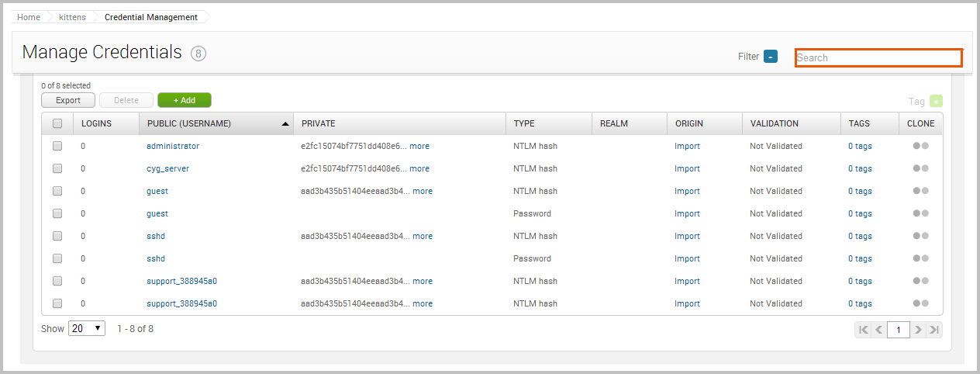
Task: Click the clone icon for cyg_server row
Action: [x=921, y=168]
